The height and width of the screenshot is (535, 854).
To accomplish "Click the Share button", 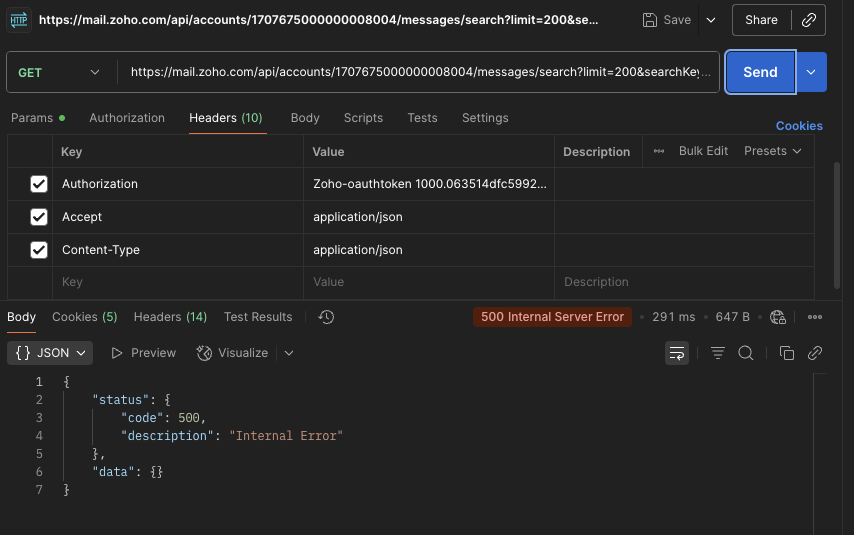I will (x=761, y=20).
